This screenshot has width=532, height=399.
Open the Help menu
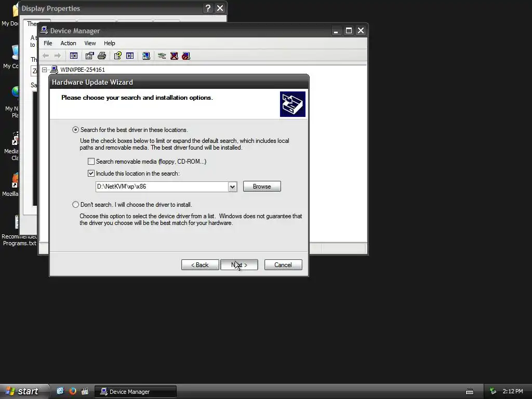click(x=109, y=43)
